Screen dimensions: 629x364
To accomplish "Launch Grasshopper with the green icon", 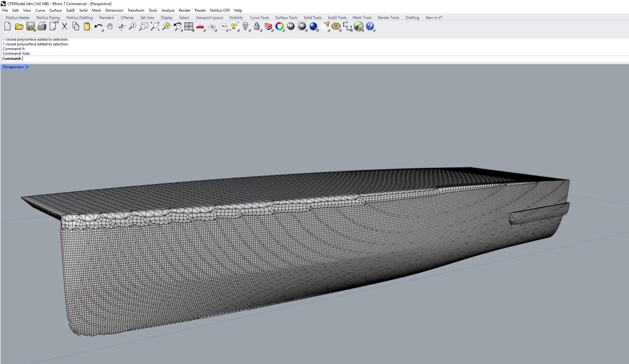I will tap(359, 26).
